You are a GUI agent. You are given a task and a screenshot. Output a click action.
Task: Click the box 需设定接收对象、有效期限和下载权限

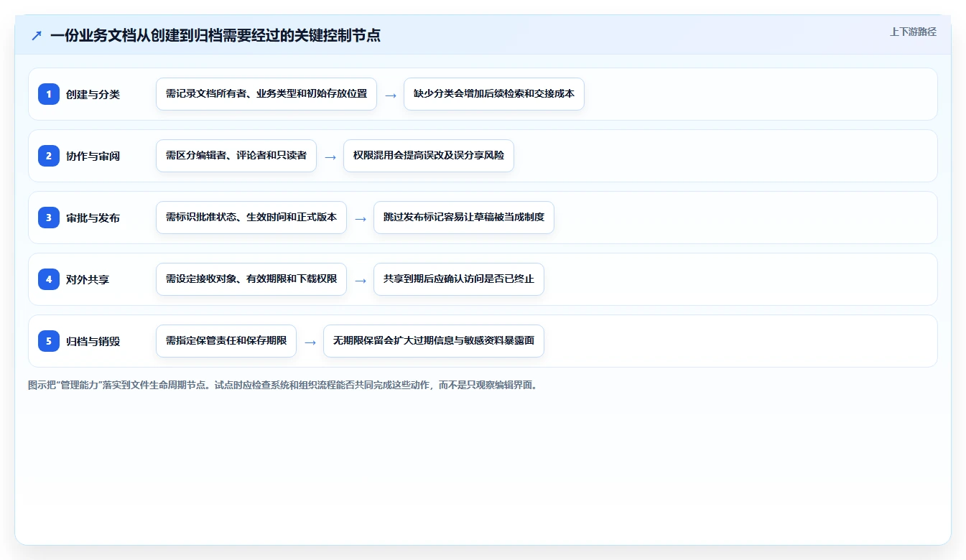251,279
